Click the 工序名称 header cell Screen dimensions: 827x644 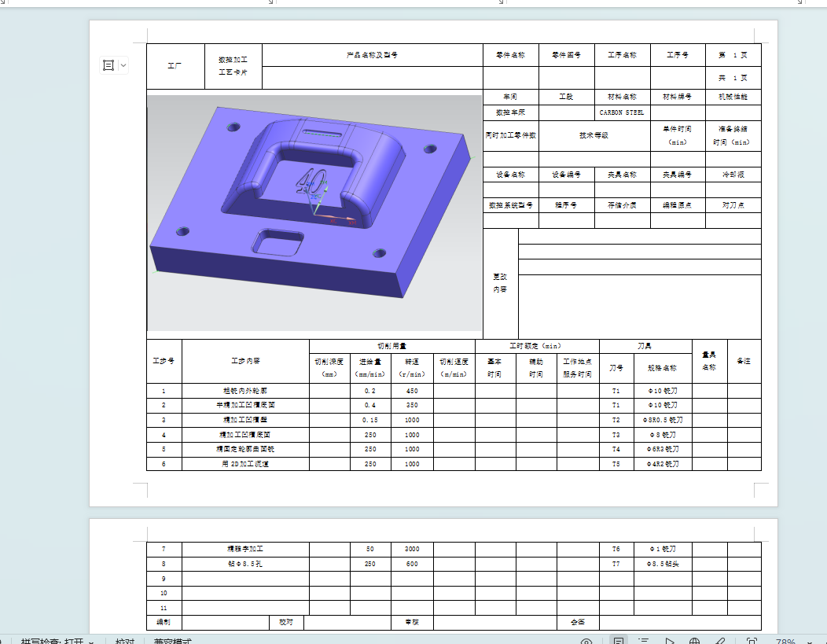pos(623,55)
